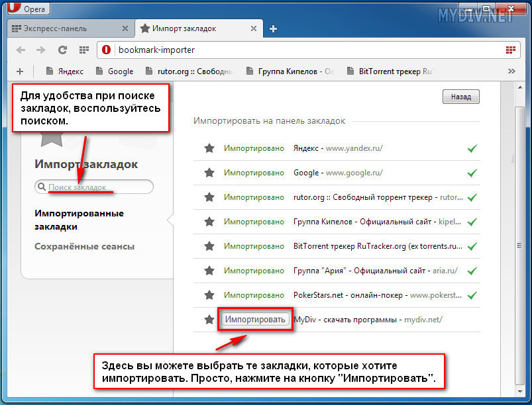Select the Импорт закладок tab

pos(199,29)
